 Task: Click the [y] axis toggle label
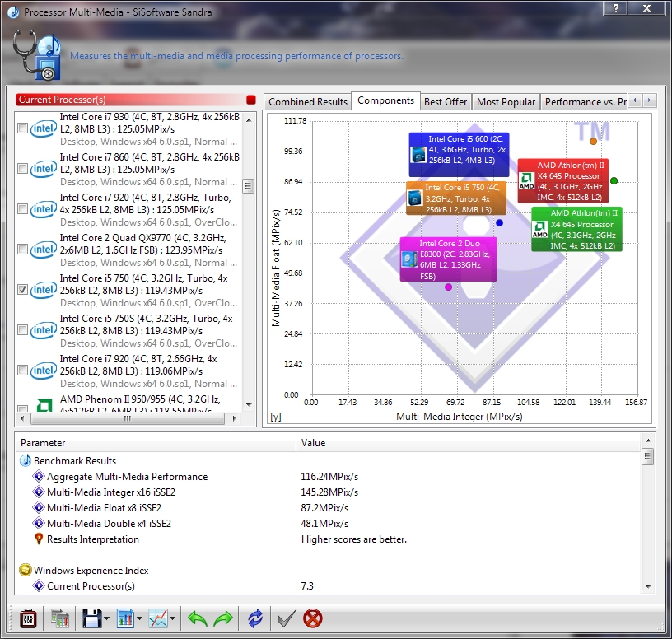(x=276, y=417)
